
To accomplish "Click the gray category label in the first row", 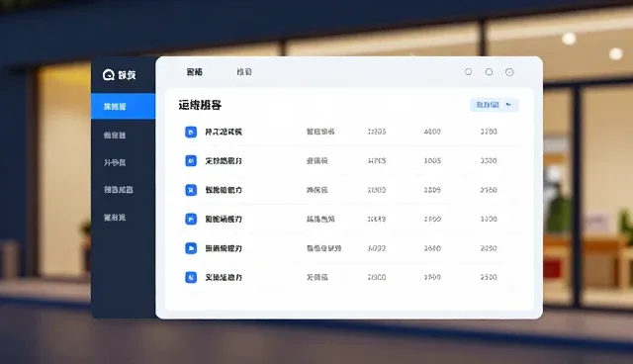I will click(320, 132).
